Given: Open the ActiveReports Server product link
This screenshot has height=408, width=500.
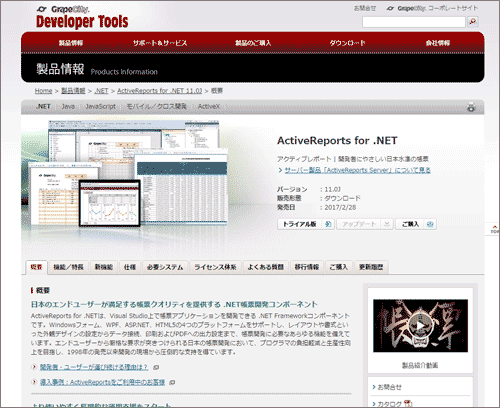Looking at the screenshot, I should coord(357,170).
